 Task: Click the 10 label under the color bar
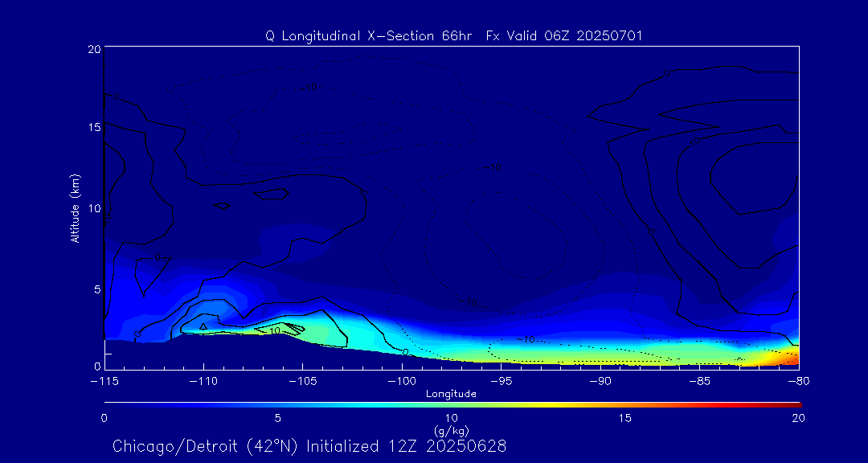click(452, 419)
